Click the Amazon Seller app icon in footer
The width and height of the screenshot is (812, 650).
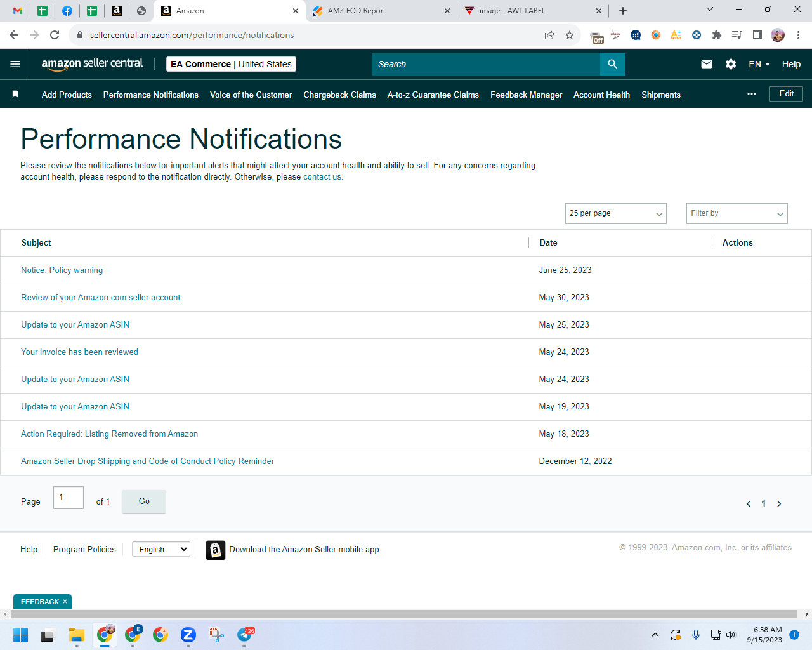click(216, 550)
